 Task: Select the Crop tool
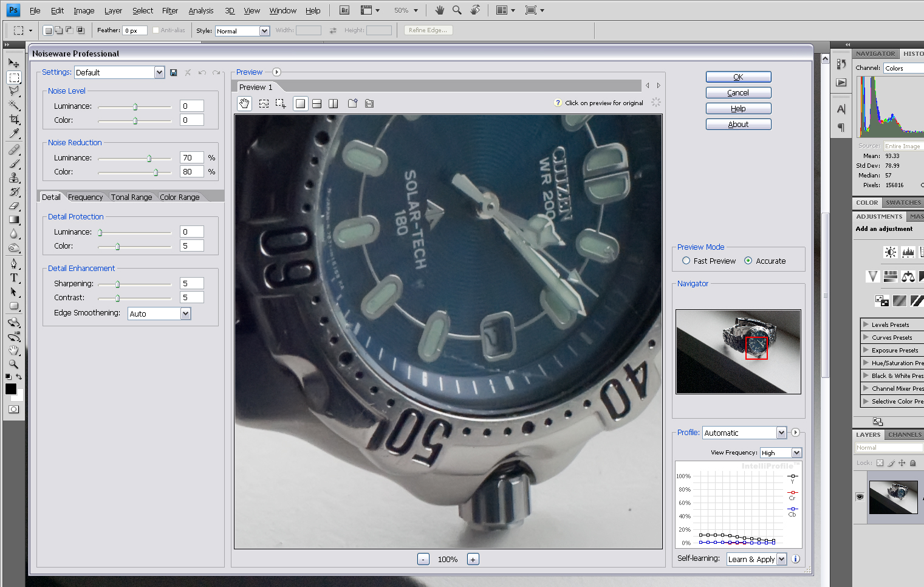14,119
